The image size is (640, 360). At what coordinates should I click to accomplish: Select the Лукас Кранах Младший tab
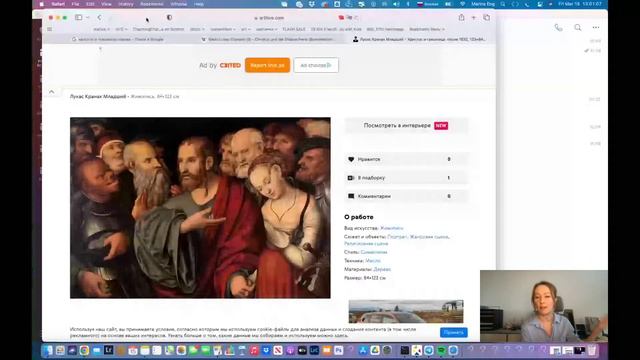click(x=420, y=39)
